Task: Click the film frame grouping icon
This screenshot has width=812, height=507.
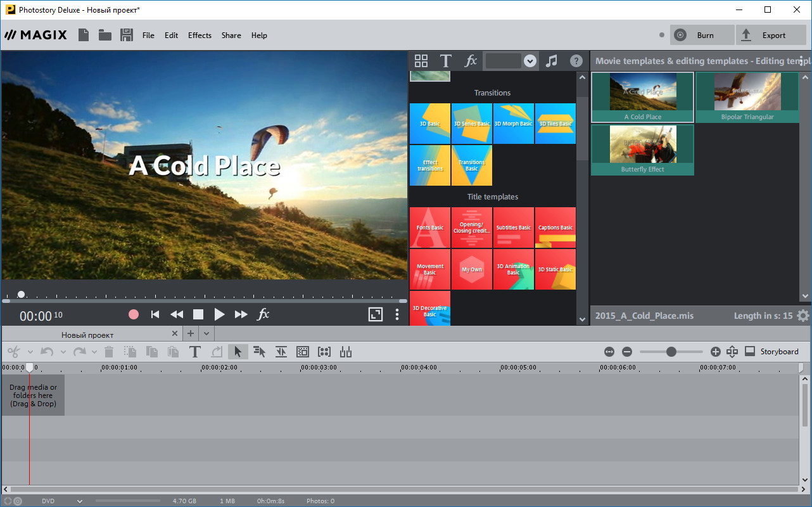Action: (303, 352)
